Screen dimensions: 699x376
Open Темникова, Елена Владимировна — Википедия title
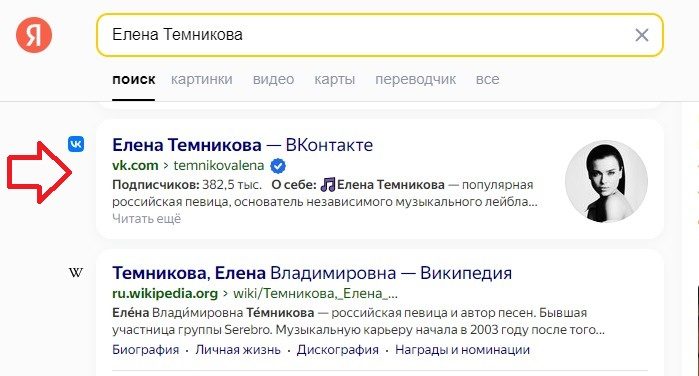pos(312,273)
